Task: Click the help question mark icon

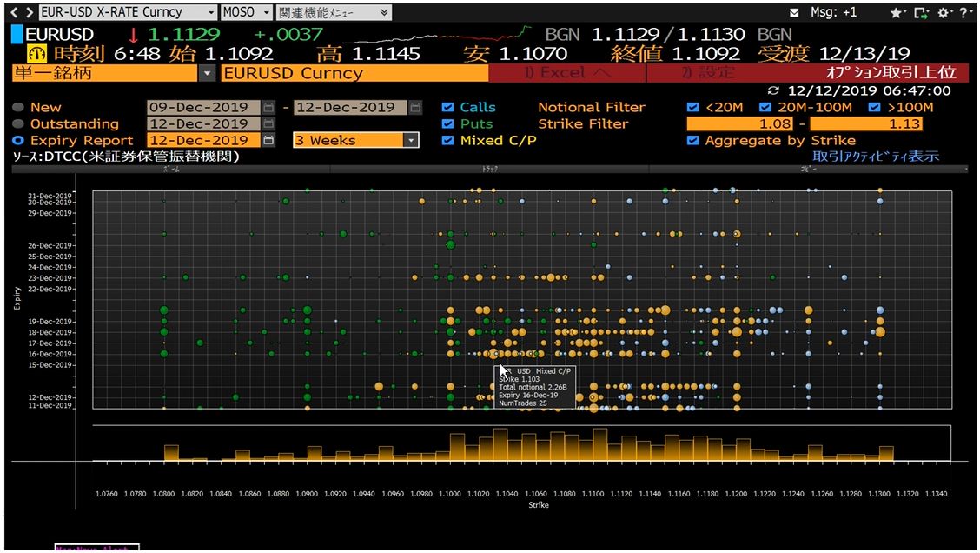Action: 963,13
